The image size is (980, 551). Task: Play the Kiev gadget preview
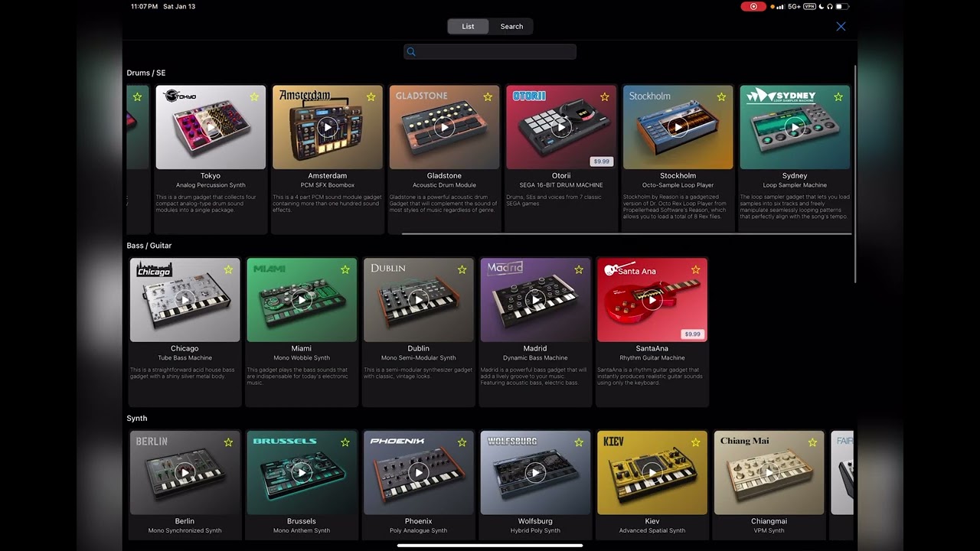(x=652, y=473)
